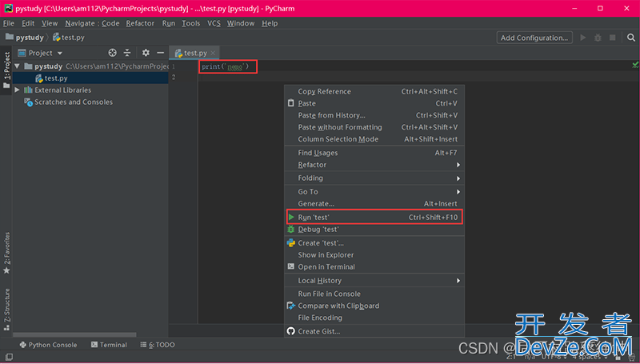Open the Tools menu

click(x=190, y=23)
